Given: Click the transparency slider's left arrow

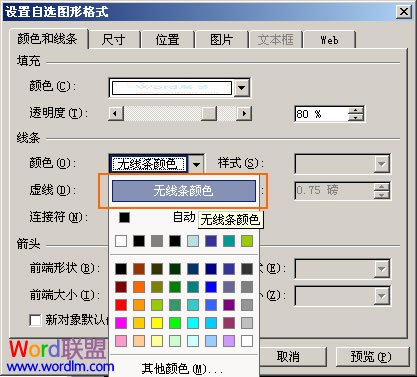Looking at the screenshot, I should (x=116, y=114).
